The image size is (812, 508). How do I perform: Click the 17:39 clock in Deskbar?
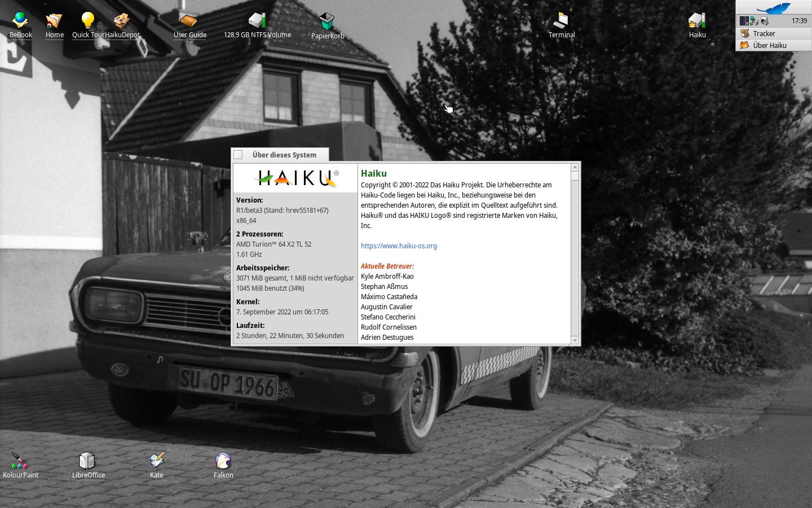(x=799, y=21)
